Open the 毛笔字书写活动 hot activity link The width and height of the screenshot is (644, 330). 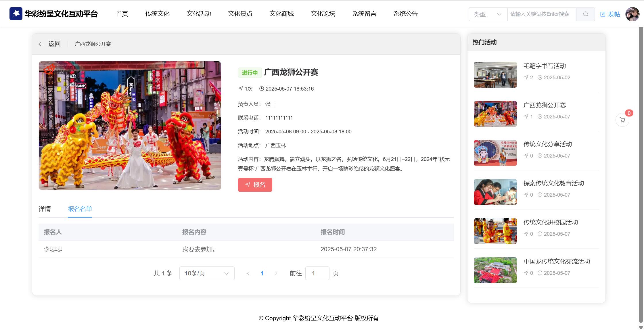click(x=545, y=66)
